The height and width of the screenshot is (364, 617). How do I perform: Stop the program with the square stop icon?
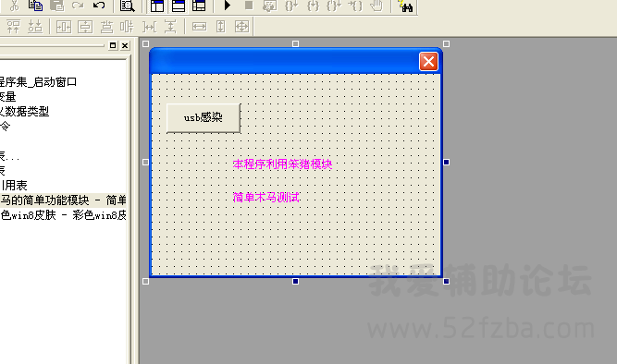249,6
